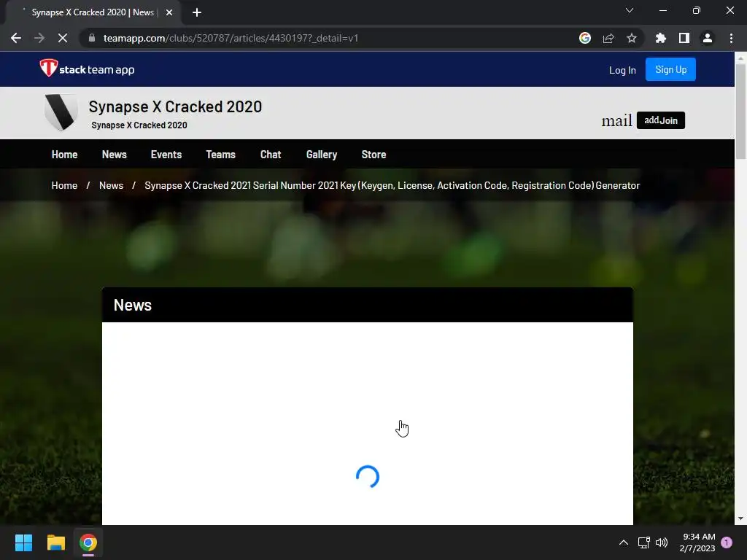Go back with the browser back arrow

[16, 38]
